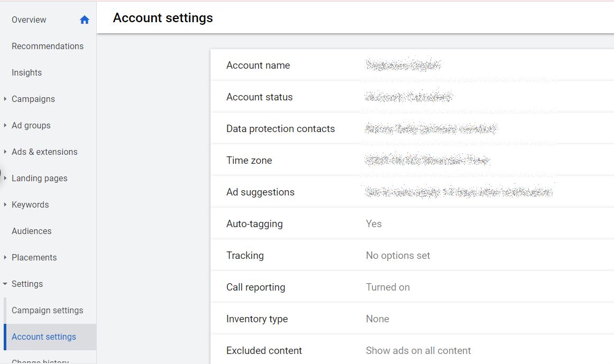This screenshot has width=614, height=364.
Task: Expand the Placements section
Action: [5, 257]
